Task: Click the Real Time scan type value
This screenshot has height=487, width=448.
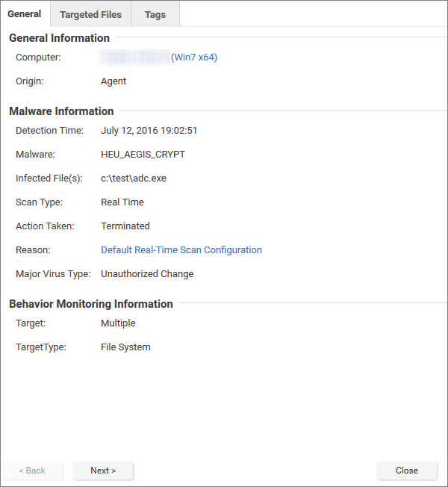Action: click(122, 202)
